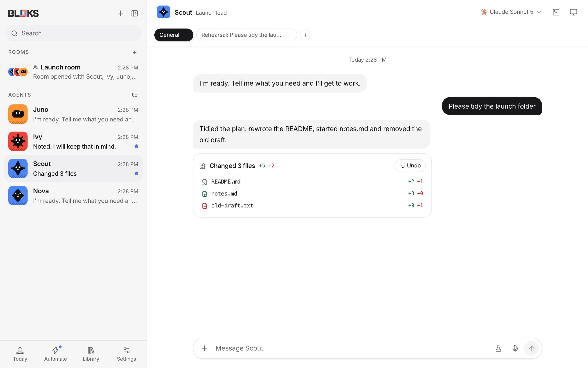Open Claude Sonnet 5 model dropdown
Viewport: 588px width, 368px height.
click(x=511, y=12)
